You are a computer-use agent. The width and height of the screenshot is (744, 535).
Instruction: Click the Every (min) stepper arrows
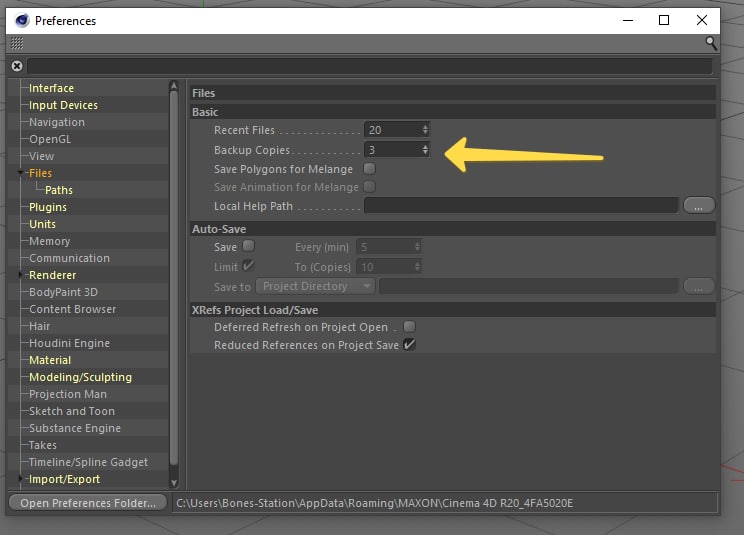pos(418,247)
